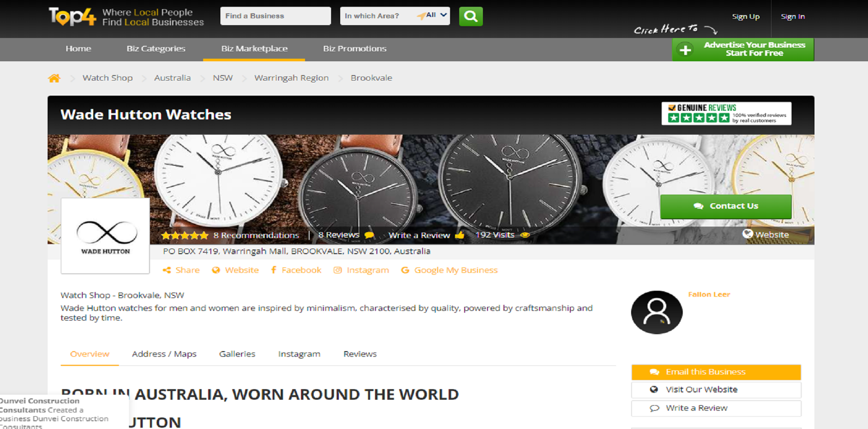Open the Home menu item
The height and width of the screenshot is (429, 868).
(78, 49)
